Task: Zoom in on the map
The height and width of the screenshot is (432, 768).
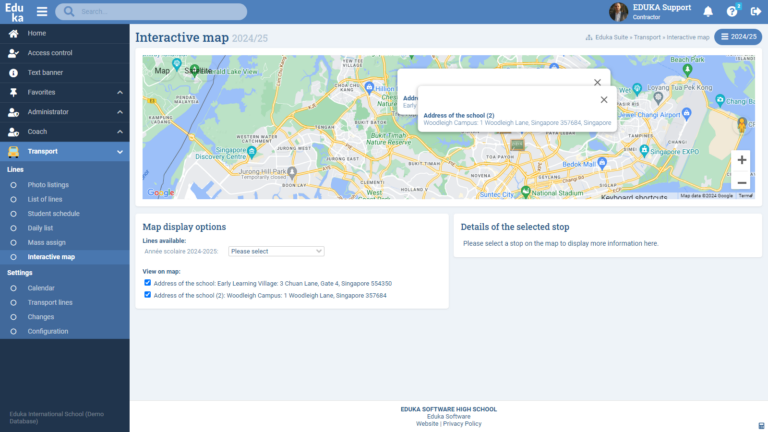Action: click(x=742, y=160)
